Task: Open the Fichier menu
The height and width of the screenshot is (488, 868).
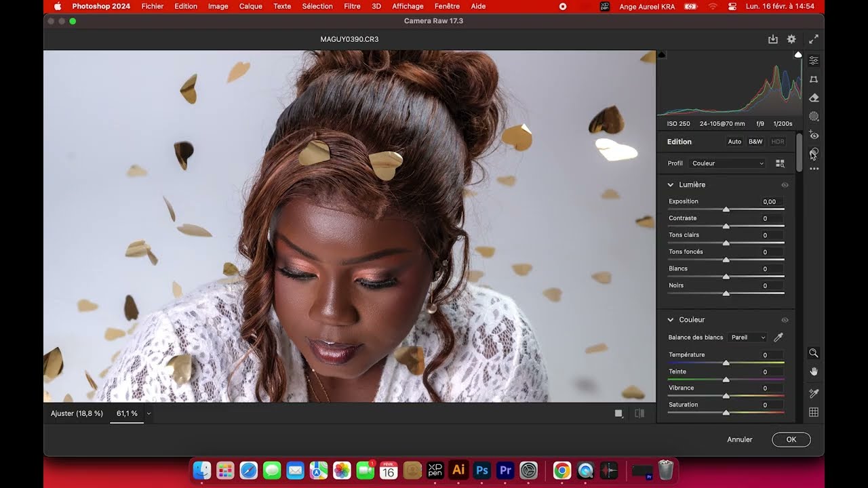Action: click(153, 6)
